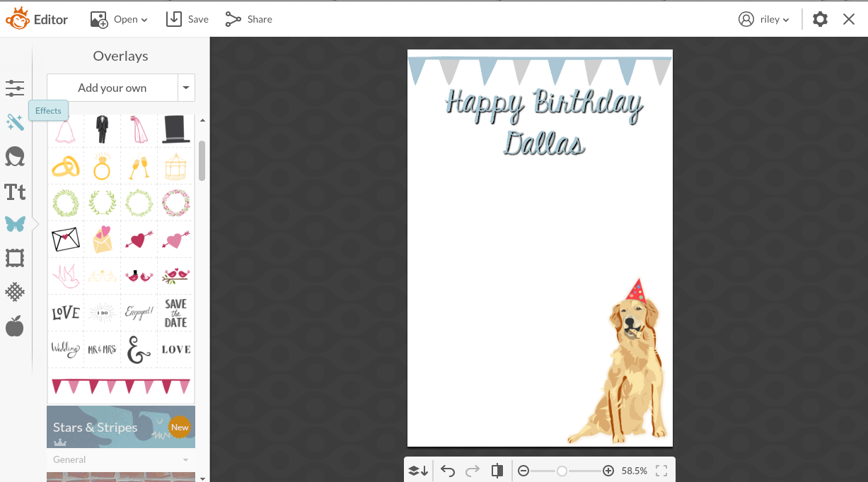868x482 pixels.
Task: Click the Layers palette icon
Action: point(419,471)
